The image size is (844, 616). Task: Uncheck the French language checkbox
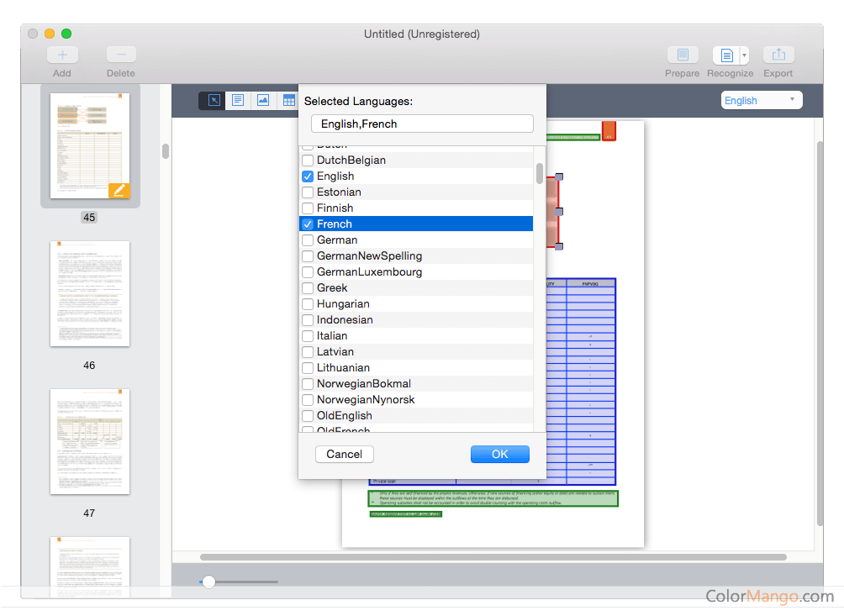(308, 224)
